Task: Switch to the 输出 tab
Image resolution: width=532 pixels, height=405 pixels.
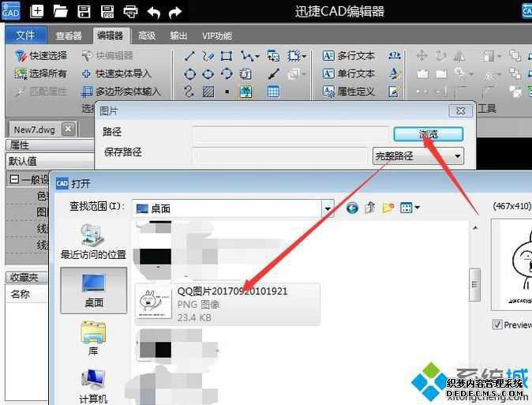Action: [x=179, y=36]
